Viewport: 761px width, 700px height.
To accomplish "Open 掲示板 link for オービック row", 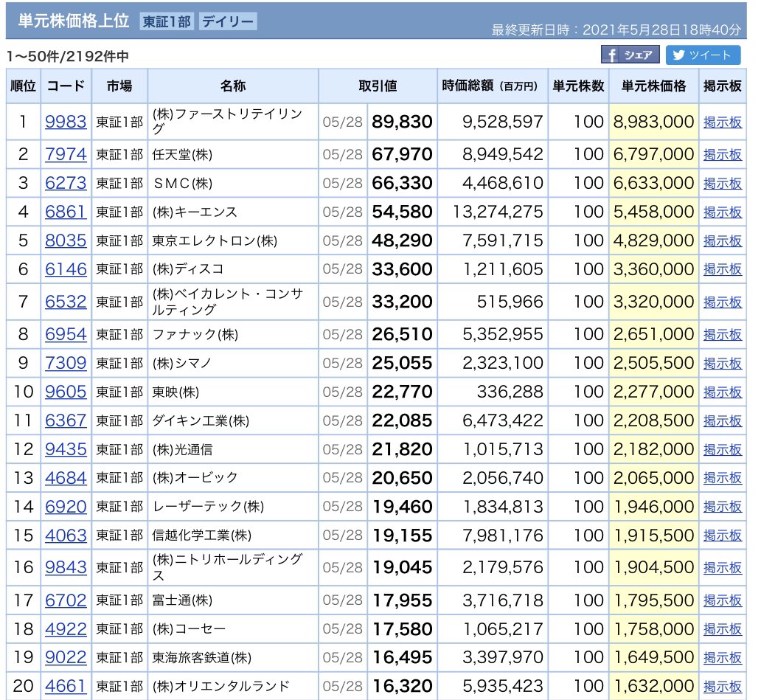I will tap(723, 478).
